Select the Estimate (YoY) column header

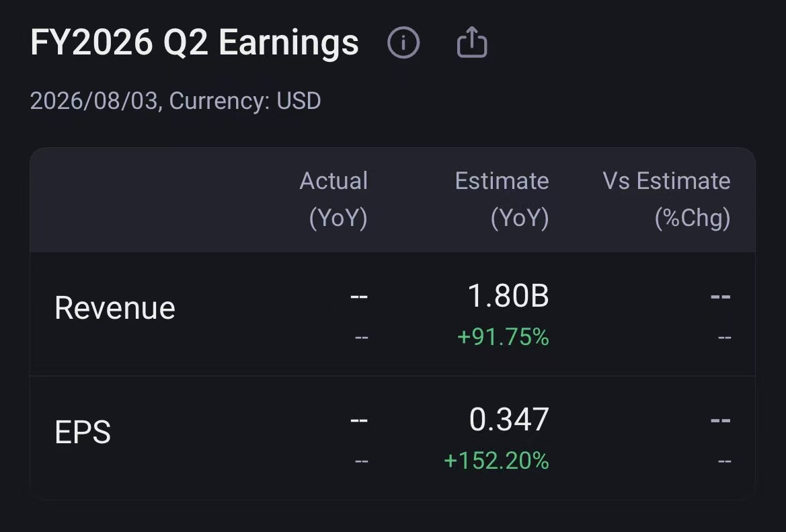pos(502,200)
